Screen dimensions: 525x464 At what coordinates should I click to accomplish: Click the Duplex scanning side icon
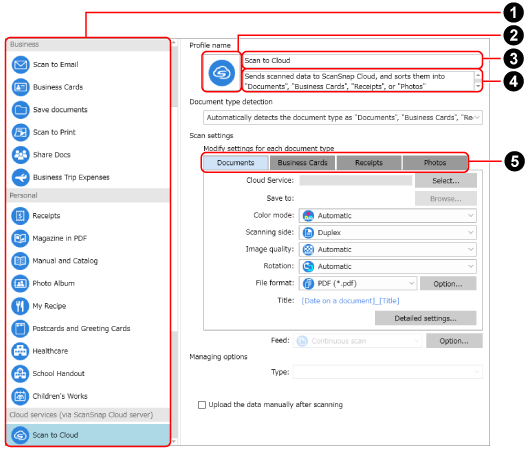click(308, 233)
